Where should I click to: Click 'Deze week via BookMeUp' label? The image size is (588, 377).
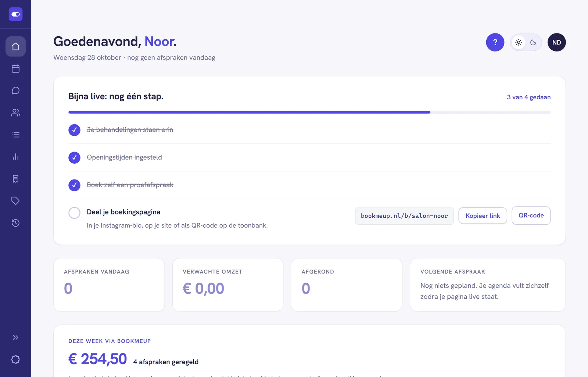pyautogui.click(x=110, y=341)
